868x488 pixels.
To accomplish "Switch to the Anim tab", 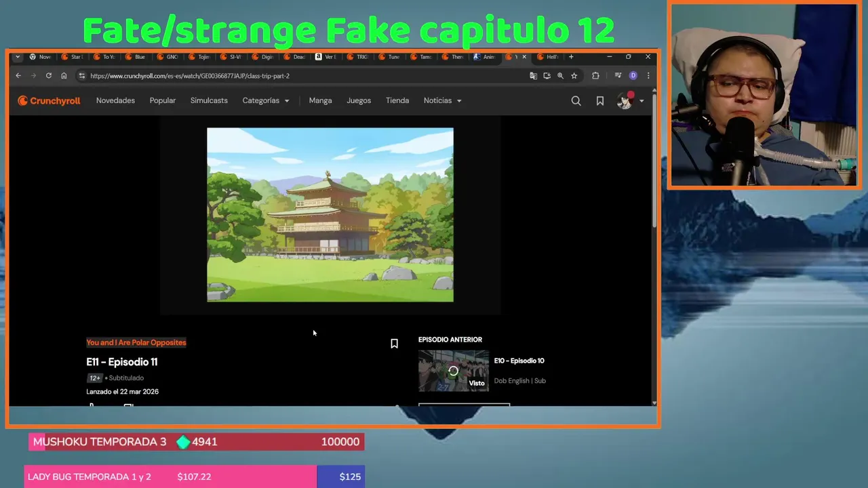I will pyautogui.click(x=484, y=57).
